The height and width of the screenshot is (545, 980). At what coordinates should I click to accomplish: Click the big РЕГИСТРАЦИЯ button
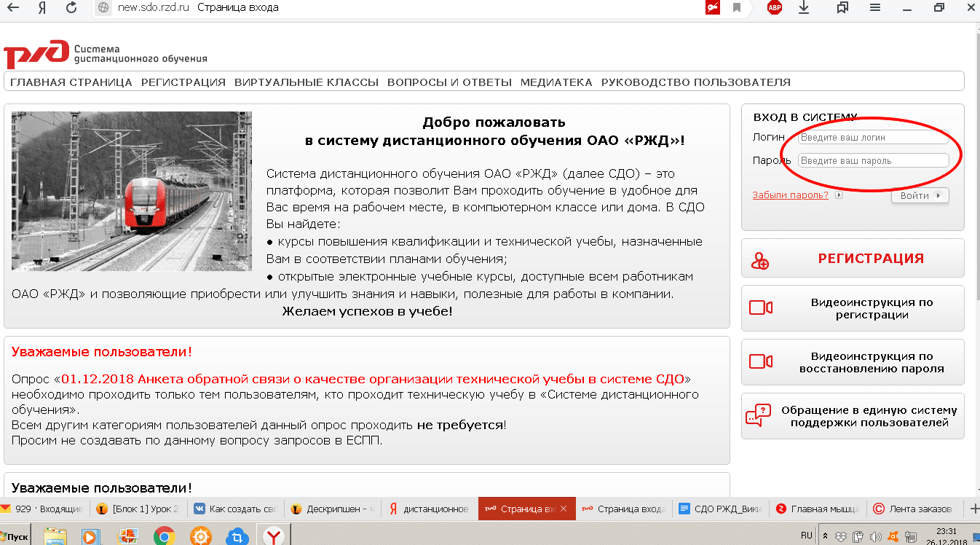click(x=853, y=259)
